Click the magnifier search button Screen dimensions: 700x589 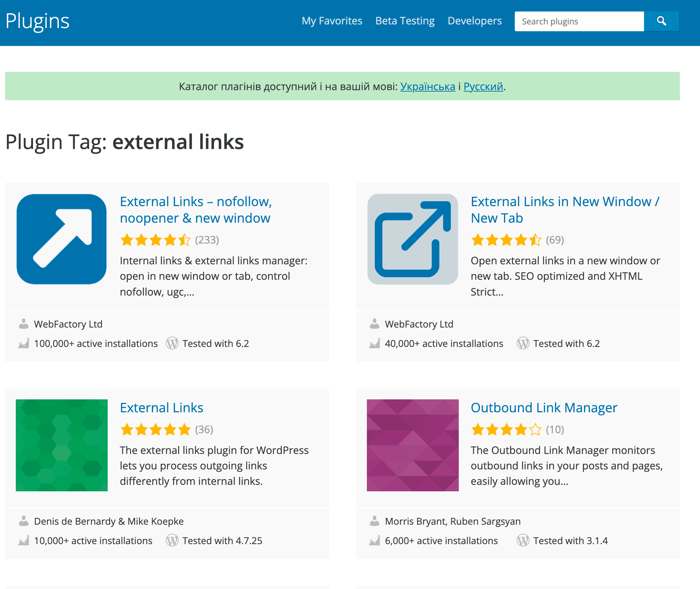point(661,21)
